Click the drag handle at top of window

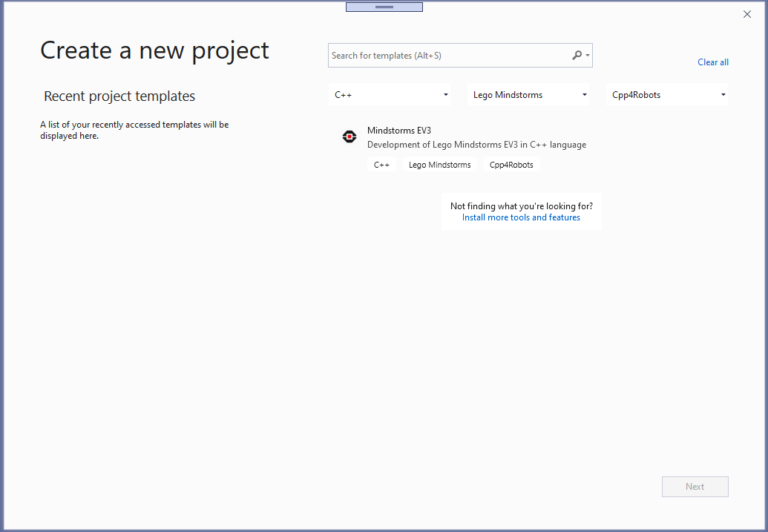pos(384,7)
